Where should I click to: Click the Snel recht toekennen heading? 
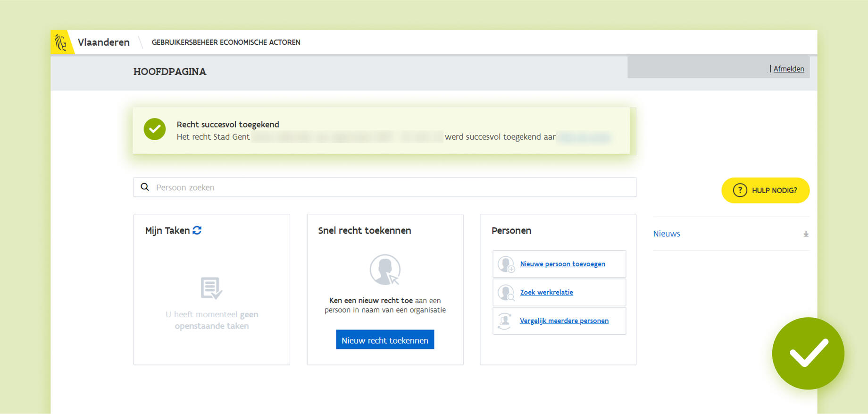[365, 230]
